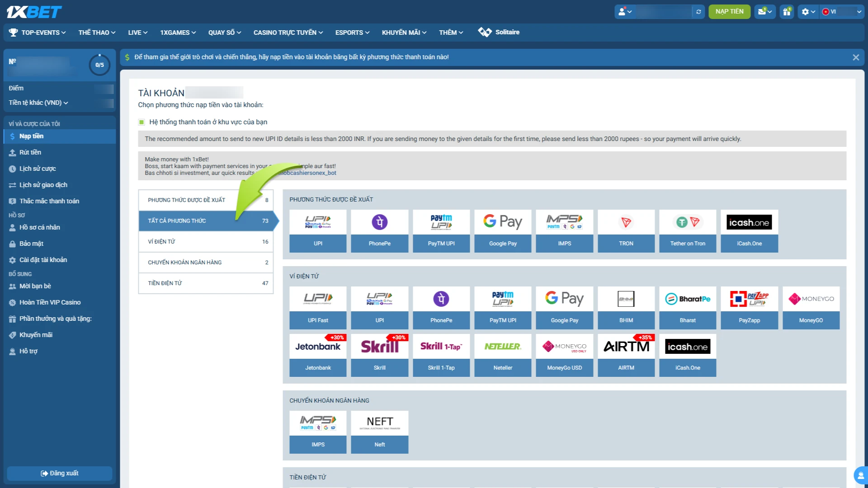
Task: Pick the Skrill e-wallet logo
Action: (x=379, y=347)
